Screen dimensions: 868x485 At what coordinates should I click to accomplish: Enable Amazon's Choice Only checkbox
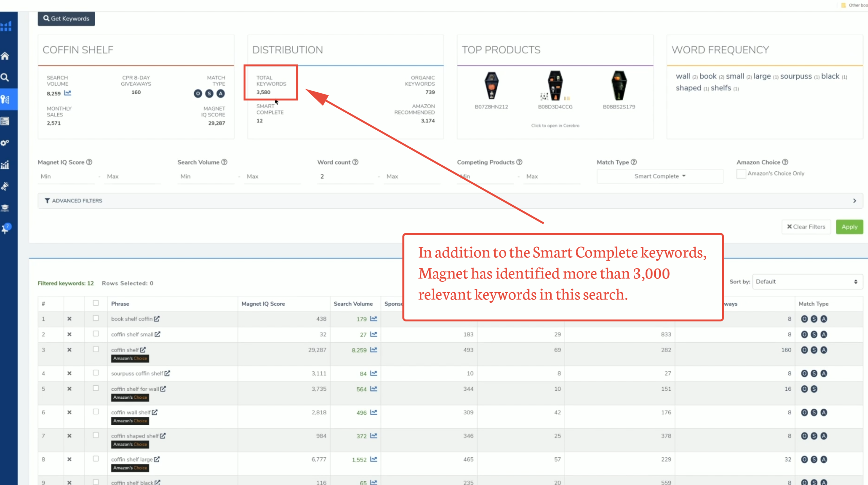tap(741, 173)
